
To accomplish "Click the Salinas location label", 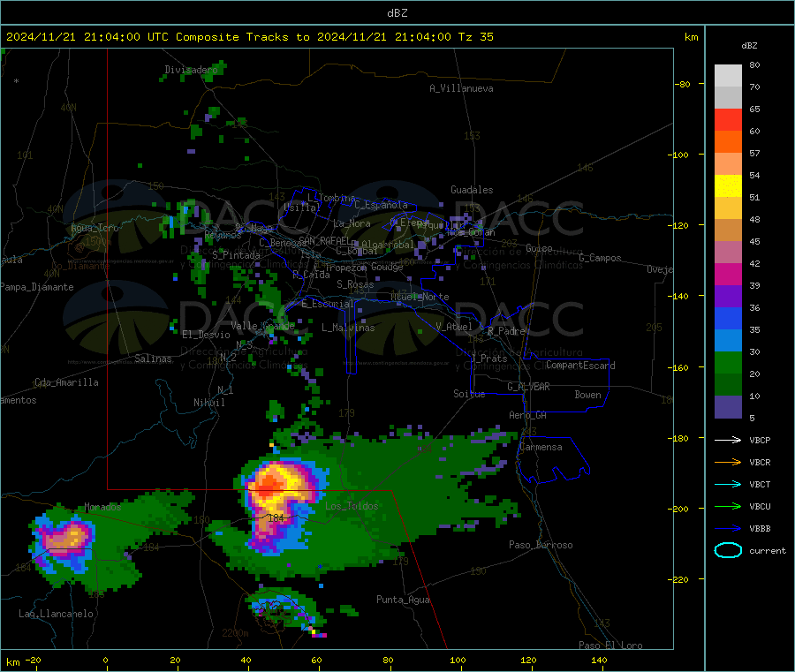I will [x=153, y=359].
